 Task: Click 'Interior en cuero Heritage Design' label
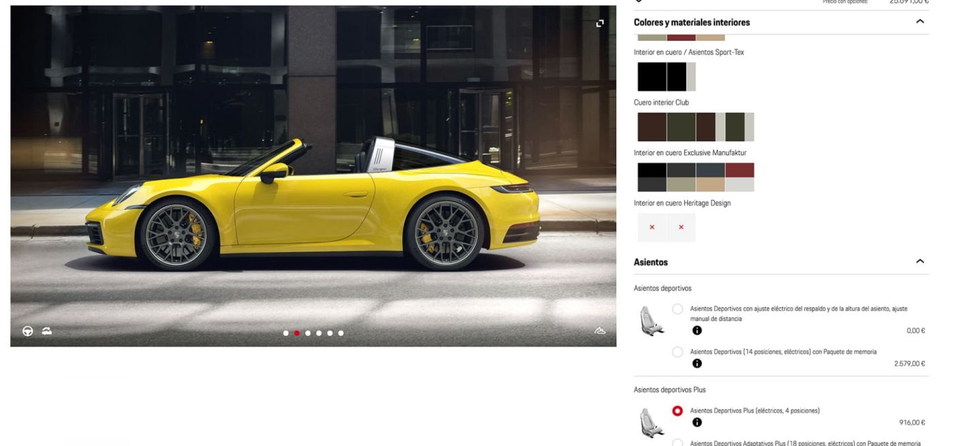(682, 203)
